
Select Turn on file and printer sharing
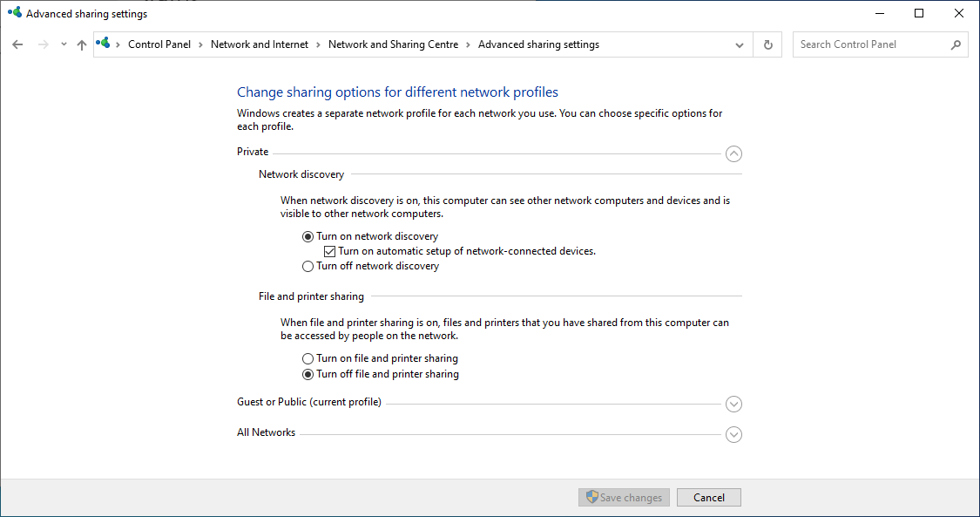[x=380, y=359]
